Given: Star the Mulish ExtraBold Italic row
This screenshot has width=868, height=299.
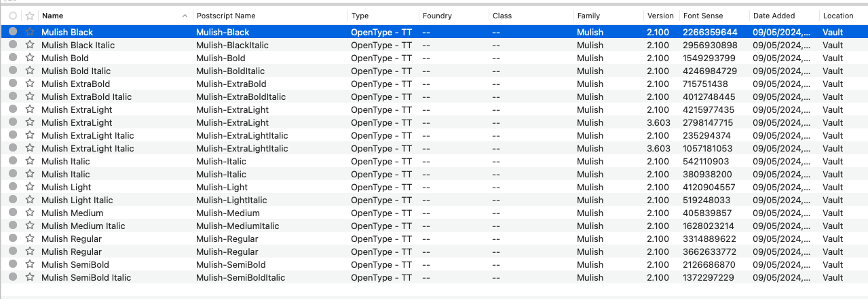Looking at the screenshot, I should (x=30, y=96).
